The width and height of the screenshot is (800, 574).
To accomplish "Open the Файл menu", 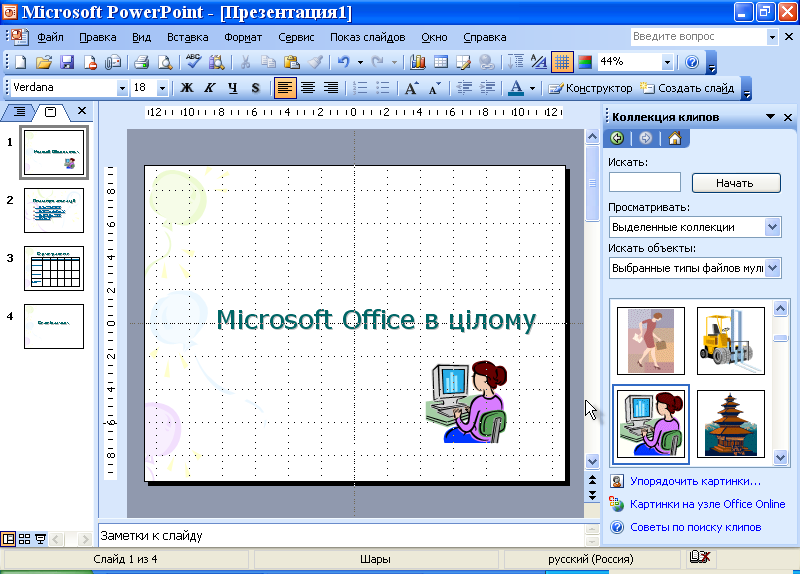I will click(x=50, y=37).
